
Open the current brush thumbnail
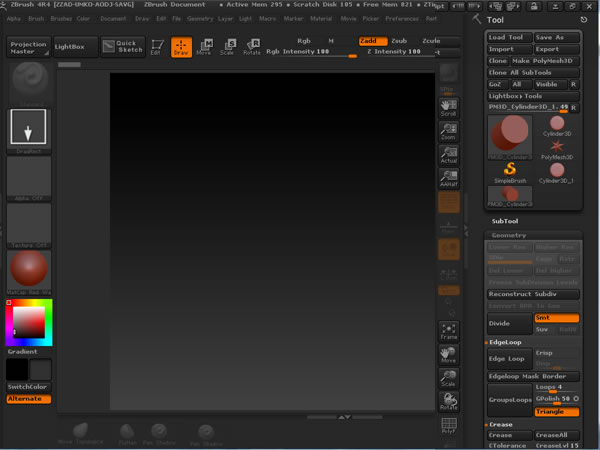pos(30,83)
